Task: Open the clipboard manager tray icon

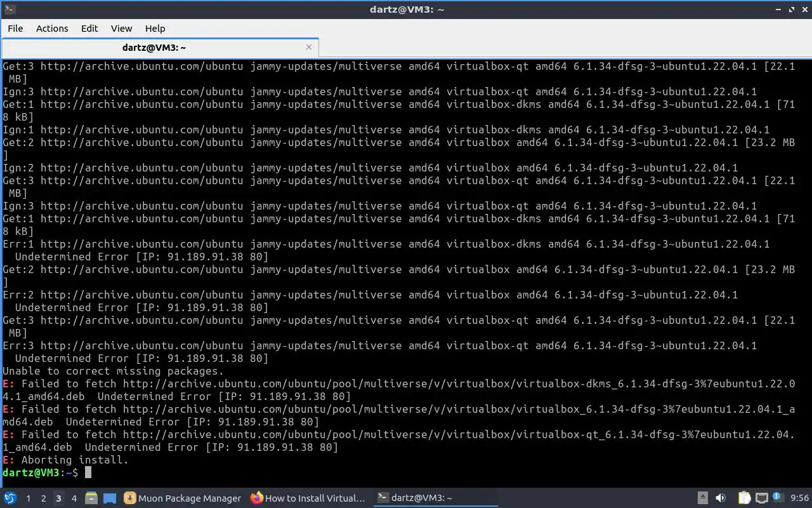Action: (x=744, y=498)
